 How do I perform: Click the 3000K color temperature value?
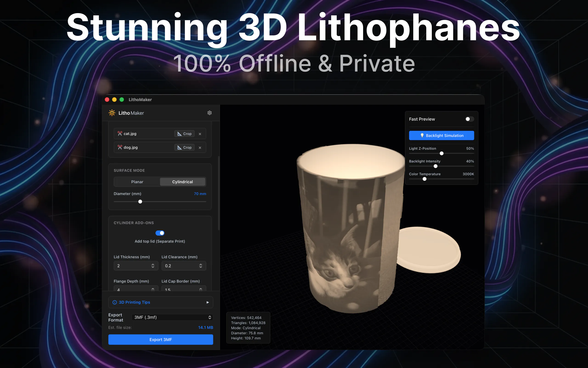pyautogui.click(x=468, y=174)
